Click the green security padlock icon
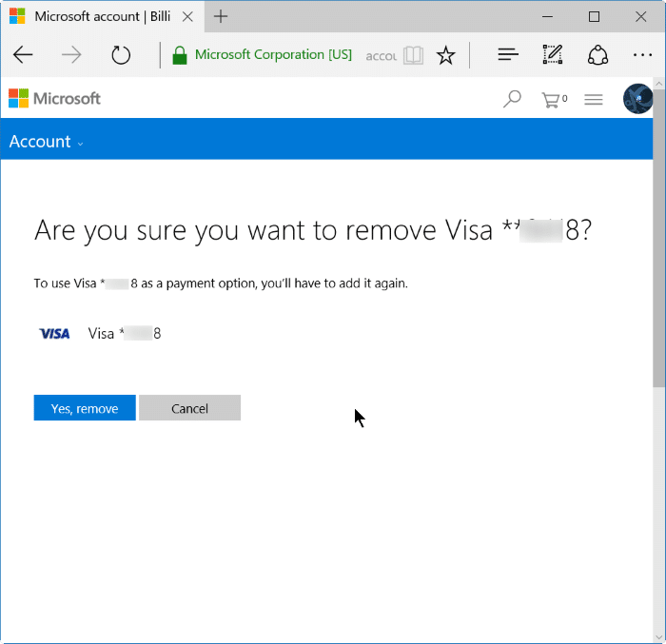This screenshot has width=666, height=644. 180,55
